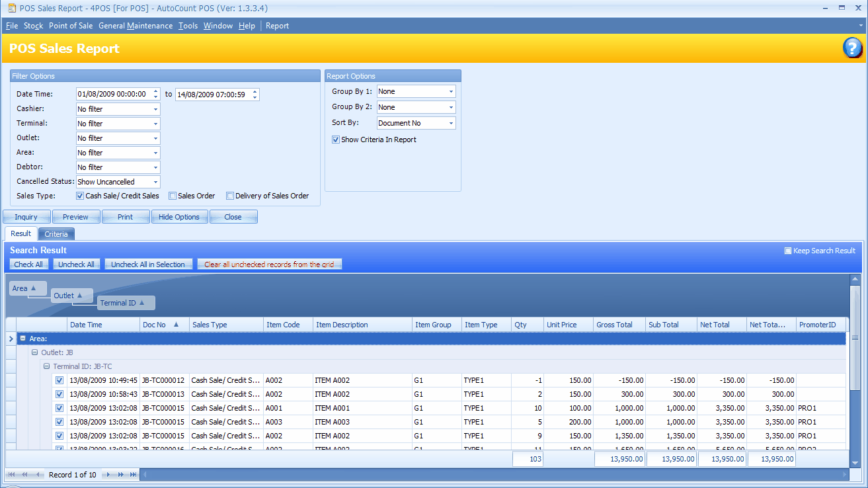Open the Sort By dropdown

[x=452, y=123]
